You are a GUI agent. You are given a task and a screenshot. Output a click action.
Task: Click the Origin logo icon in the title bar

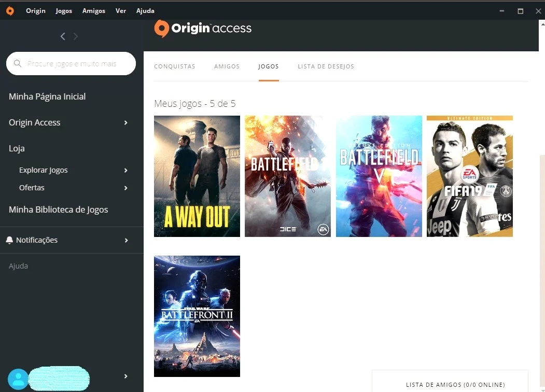pyautogui.click(x=10, y=11)
